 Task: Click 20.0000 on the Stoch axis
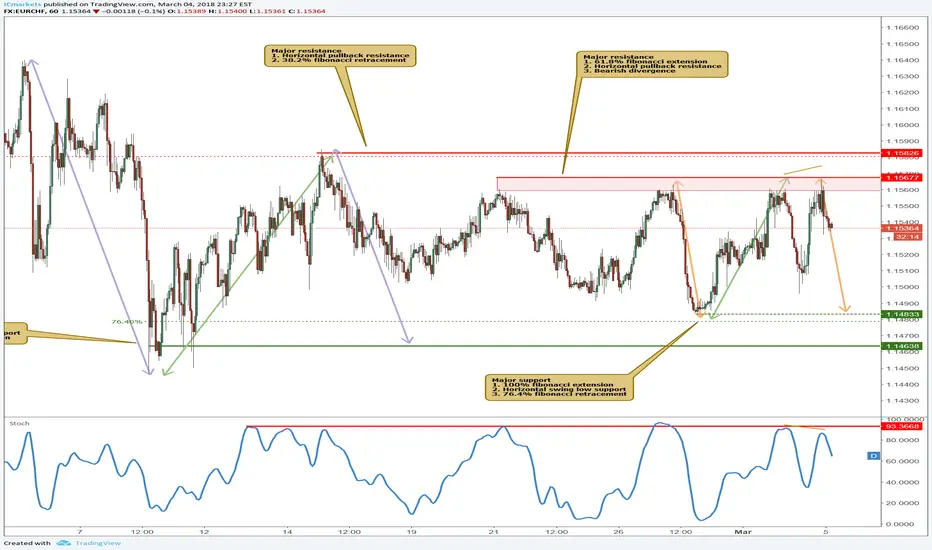click(x=900, y=503)
